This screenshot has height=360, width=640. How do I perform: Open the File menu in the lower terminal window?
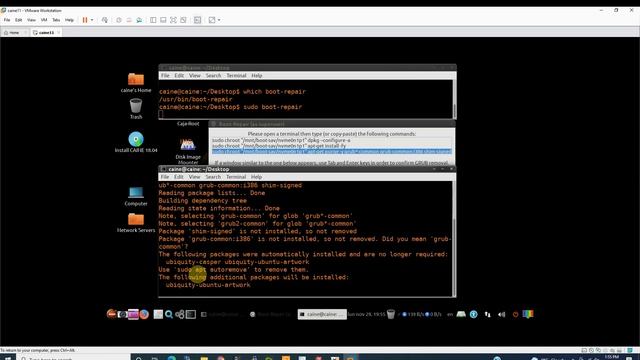(164, 177)
